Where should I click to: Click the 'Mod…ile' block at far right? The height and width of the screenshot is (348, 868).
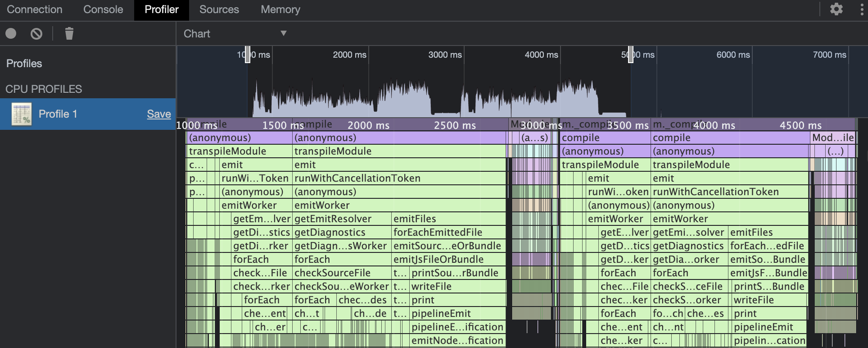(x=833, y=138)
